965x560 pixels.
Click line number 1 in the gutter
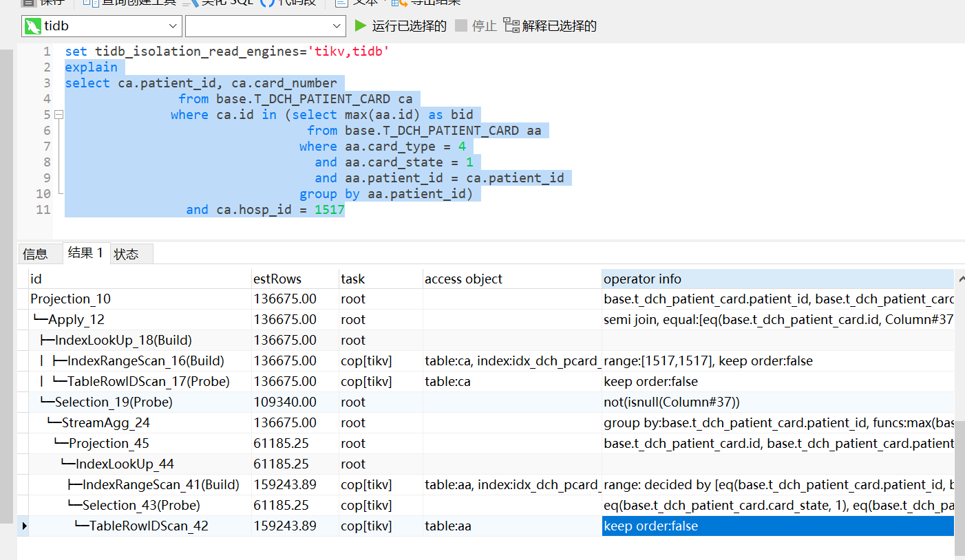click(47, 52)
